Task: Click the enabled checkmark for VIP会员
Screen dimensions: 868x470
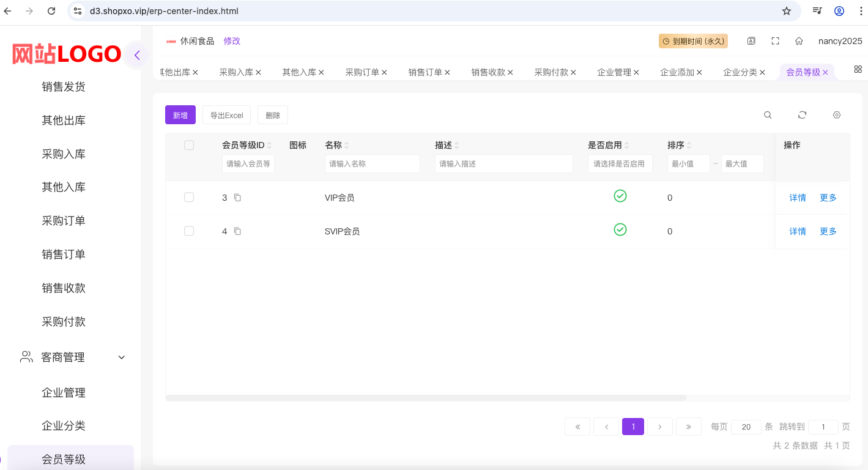Action: click(x=620, y=196)
